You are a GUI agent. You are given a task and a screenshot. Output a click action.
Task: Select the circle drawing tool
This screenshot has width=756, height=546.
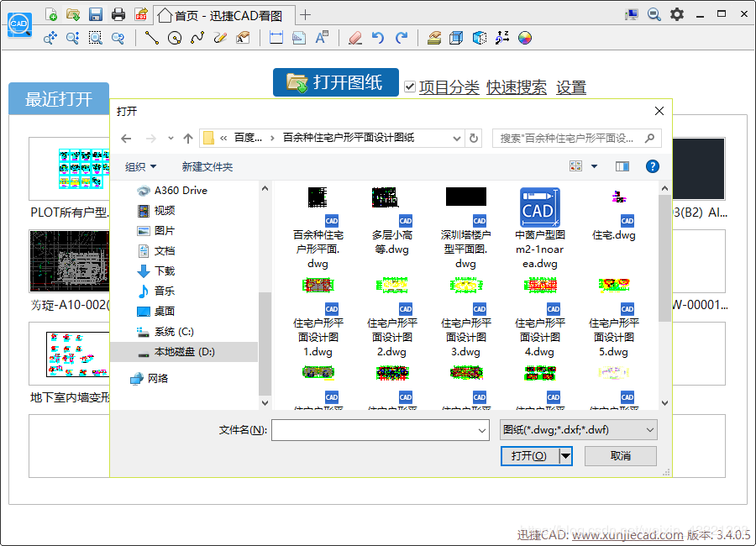(175, 38)
